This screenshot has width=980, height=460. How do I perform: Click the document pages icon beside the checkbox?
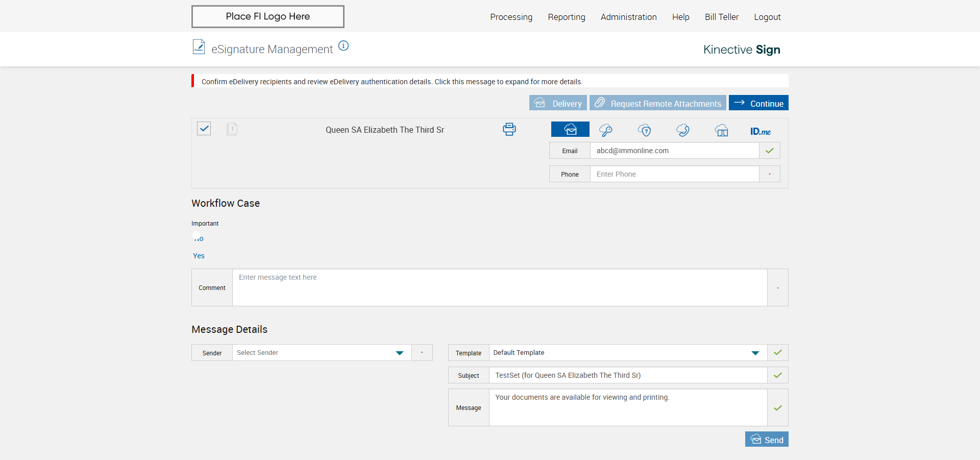point(232,129)
